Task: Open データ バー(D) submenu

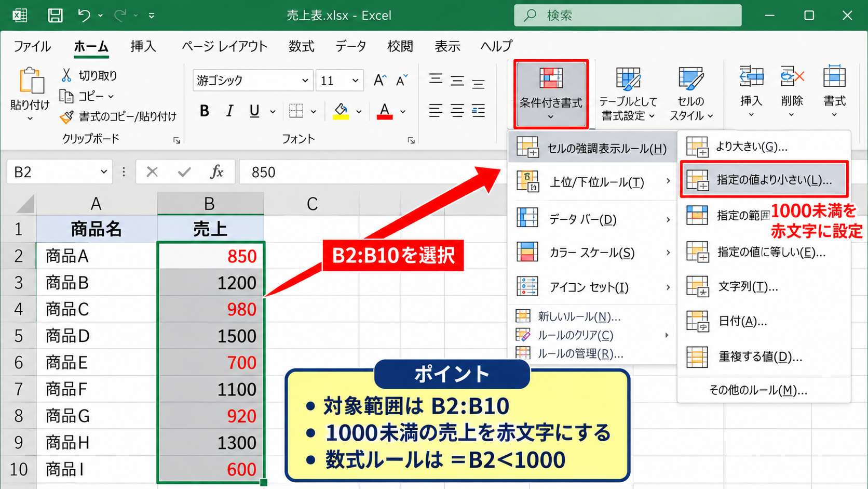Action: (592, 219)
